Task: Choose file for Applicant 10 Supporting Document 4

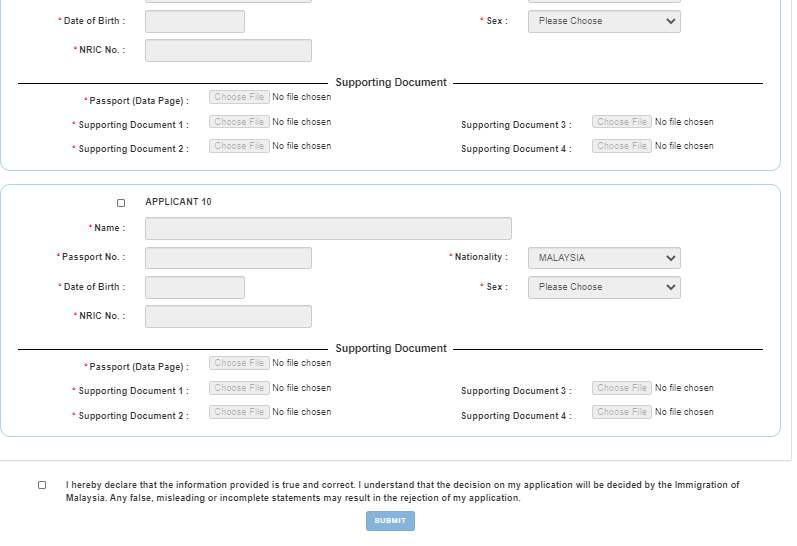Action: coord(622,412)
